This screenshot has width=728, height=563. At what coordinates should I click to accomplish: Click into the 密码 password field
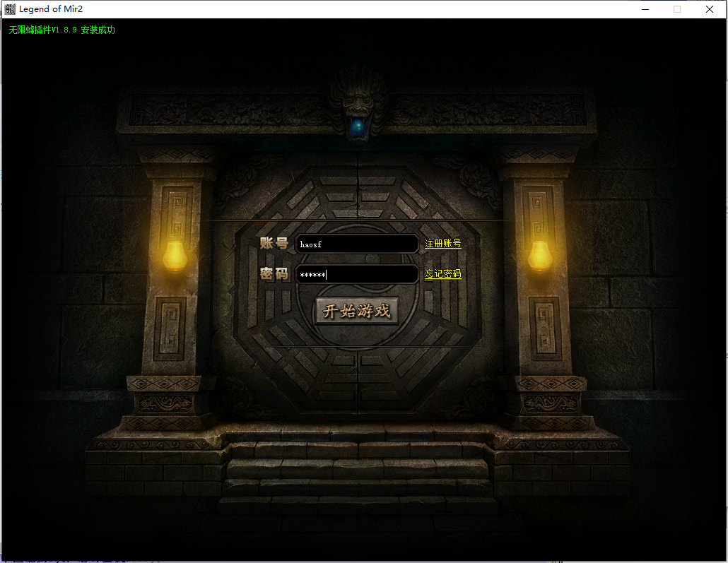pyautogui.click(x=357, y=275)
